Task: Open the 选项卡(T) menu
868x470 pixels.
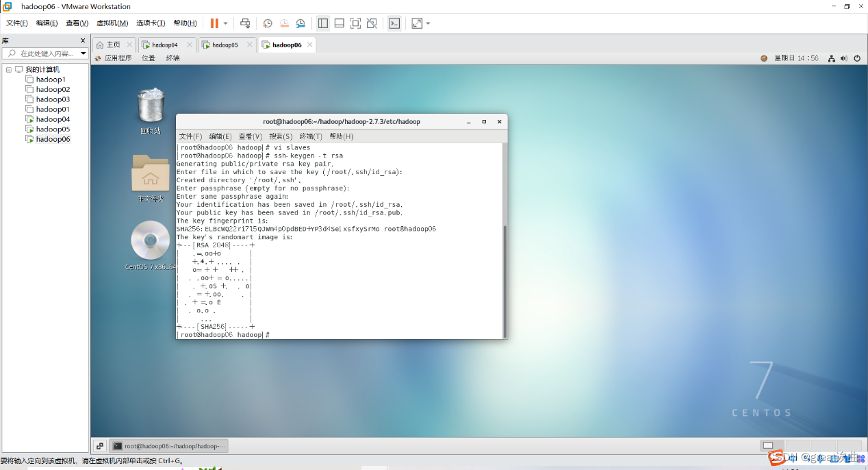Action: [x=151, y=23]
